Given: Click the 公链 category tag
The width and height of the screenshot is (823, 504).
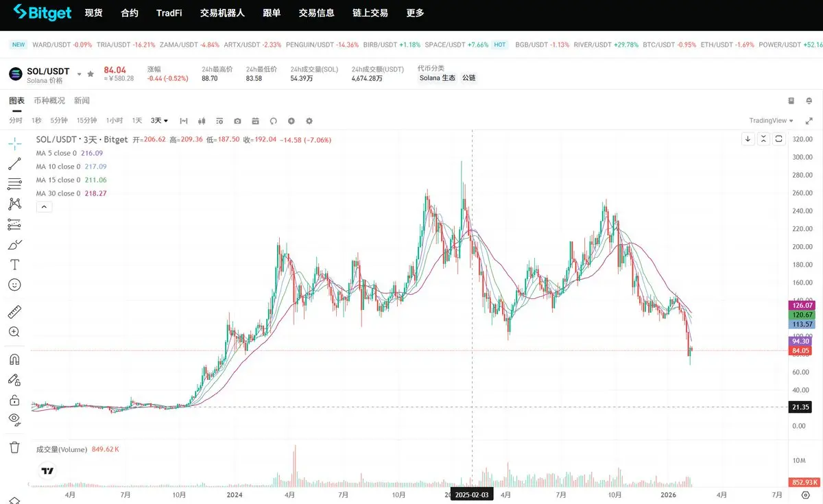Looking at the screenshot, I should [468, 78].
